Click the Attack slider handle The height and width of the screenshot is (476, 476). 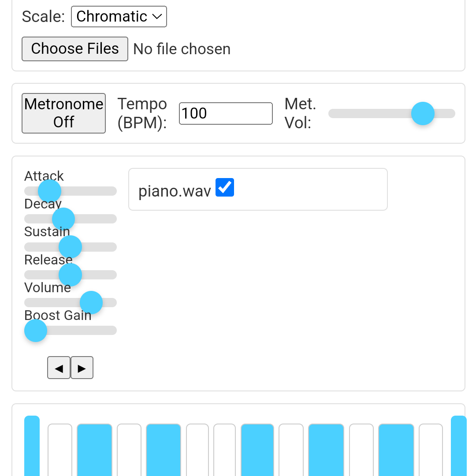click(49, 191)
